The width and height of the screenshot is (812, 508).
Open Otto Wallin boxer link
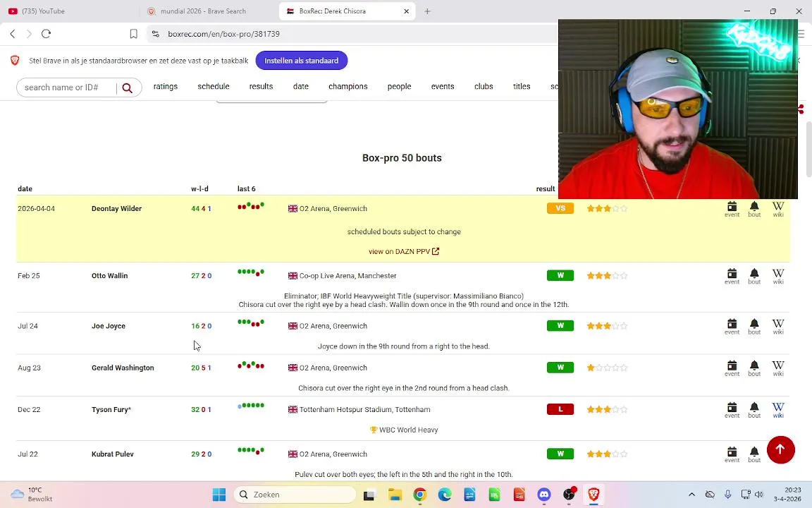[x=110, y=276]
